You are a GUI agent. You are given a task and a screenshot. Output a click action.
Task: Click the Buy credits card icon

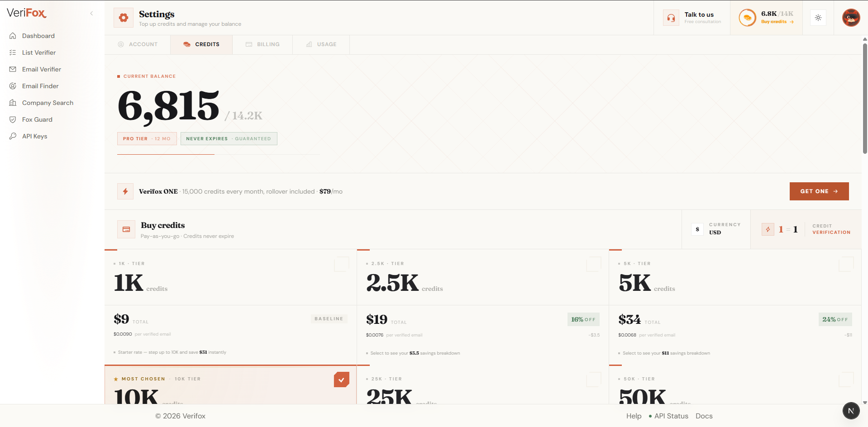click(x=126, y=229)
